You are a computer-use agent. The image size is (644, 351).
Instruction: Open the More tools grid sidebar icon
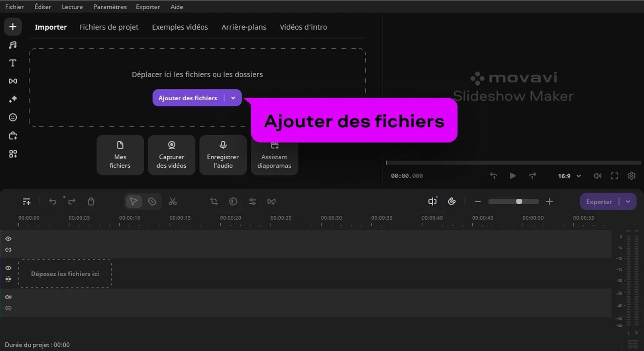13,154
